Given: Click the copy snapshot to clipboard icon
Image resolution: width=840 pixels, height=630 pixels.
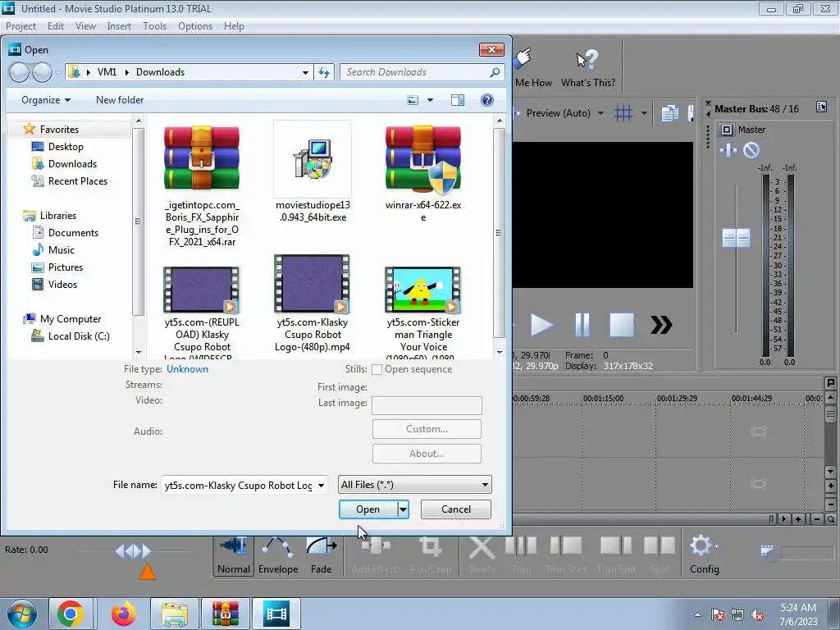Looking at the screenshot, I should (x=669, y=113).
